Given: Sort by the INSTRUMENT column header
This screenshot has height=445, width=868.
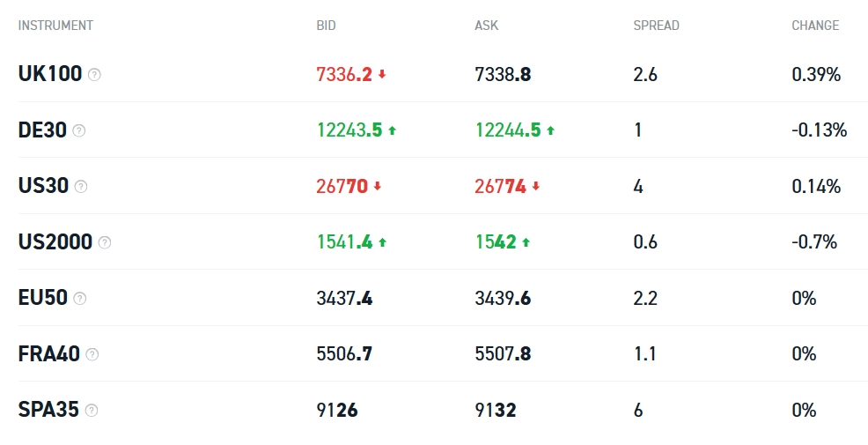Looking at the screenshot, I should pos(55,26).
